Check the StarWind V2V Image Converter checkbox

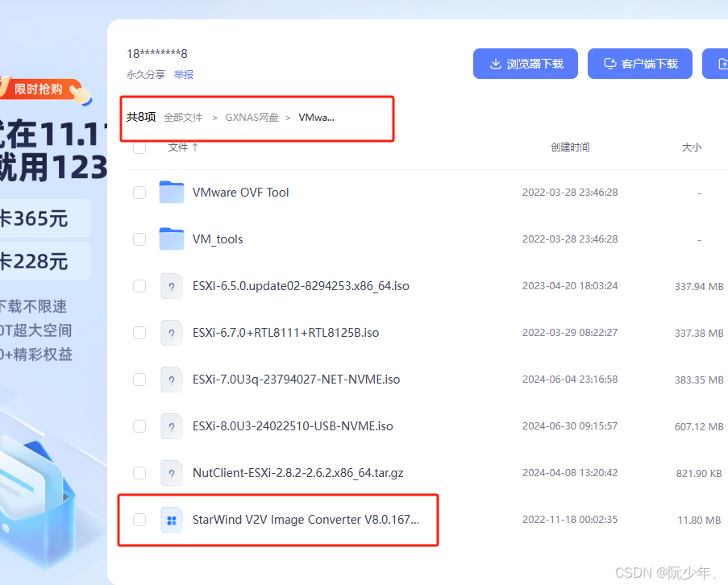139,520
